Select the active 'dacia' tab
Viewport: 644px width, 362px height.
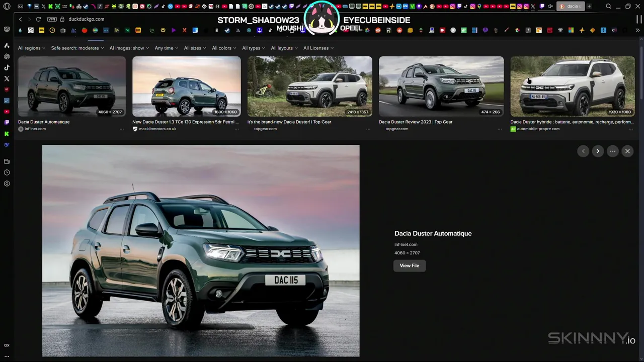[x=571, y=7]
